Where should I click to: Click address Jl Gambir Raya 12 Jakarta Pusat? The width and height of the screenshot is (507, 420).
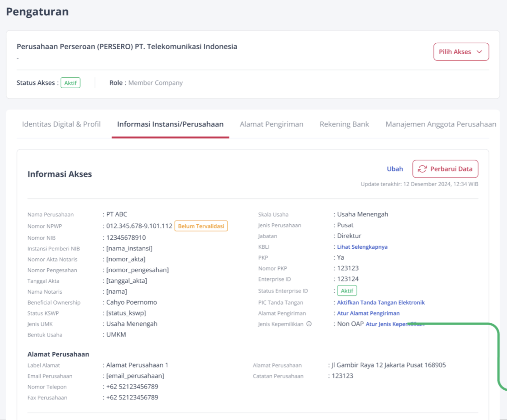pos(389,365)
